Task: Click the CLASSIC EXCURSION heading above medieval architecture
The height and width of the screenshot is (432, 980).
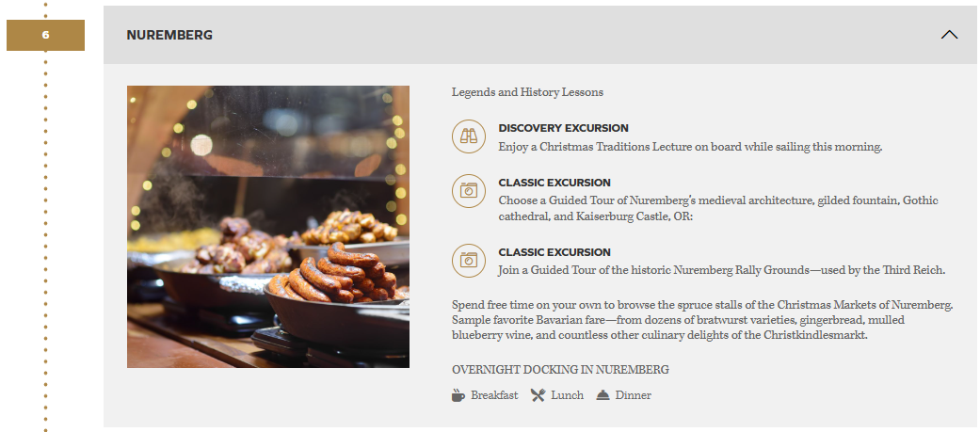Action: [x=554, y=183]
